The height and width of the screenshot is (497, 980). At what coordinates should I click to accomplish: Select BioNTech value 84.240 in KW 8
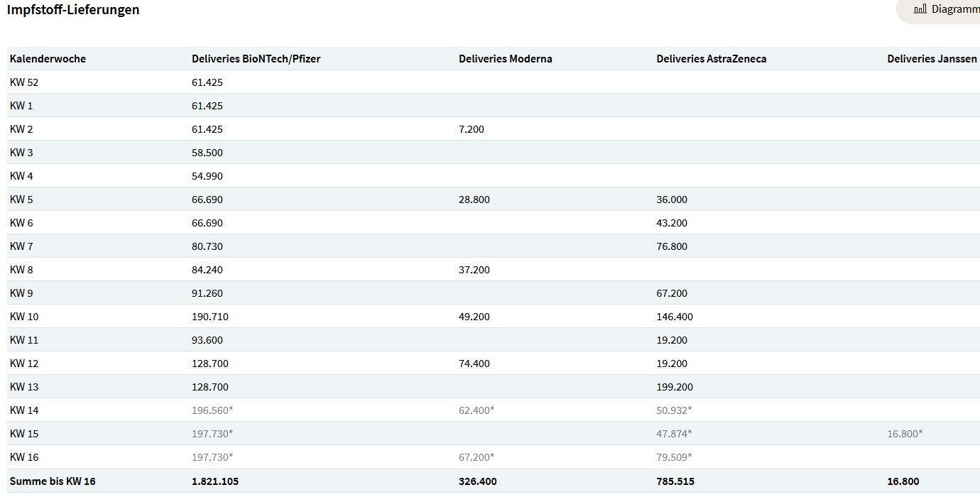tap(207, 270)
